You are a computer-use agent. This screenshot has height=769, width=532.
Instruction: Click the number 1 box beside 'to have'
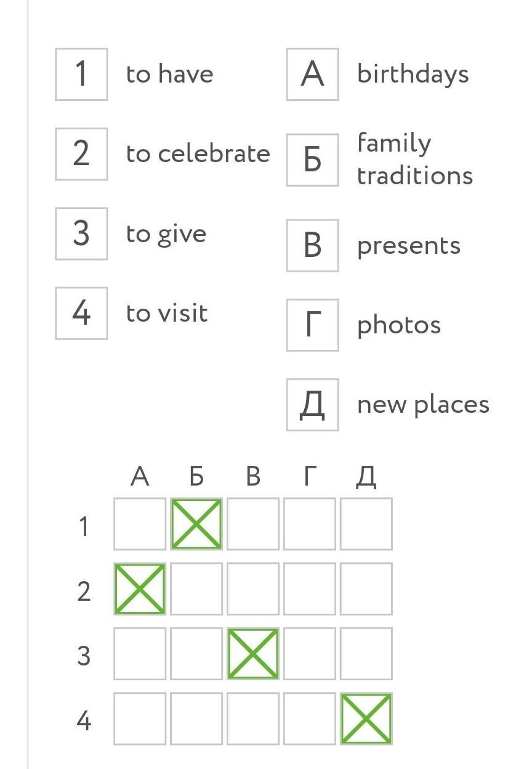click(81, 75)
